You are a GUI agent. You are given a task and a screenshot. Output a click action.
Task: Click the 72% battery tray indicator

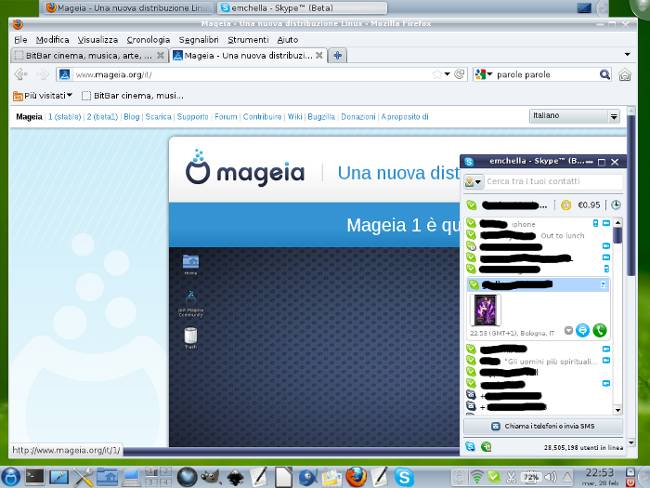pos(531,477)
